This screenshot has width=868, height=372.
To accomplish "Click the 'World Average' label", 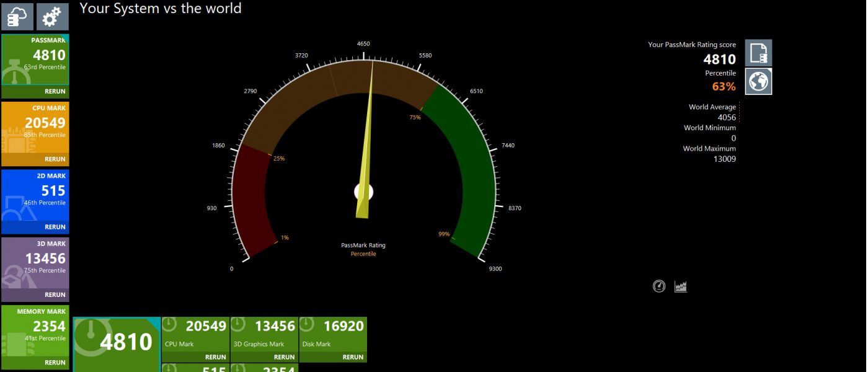I will point(712,107).
